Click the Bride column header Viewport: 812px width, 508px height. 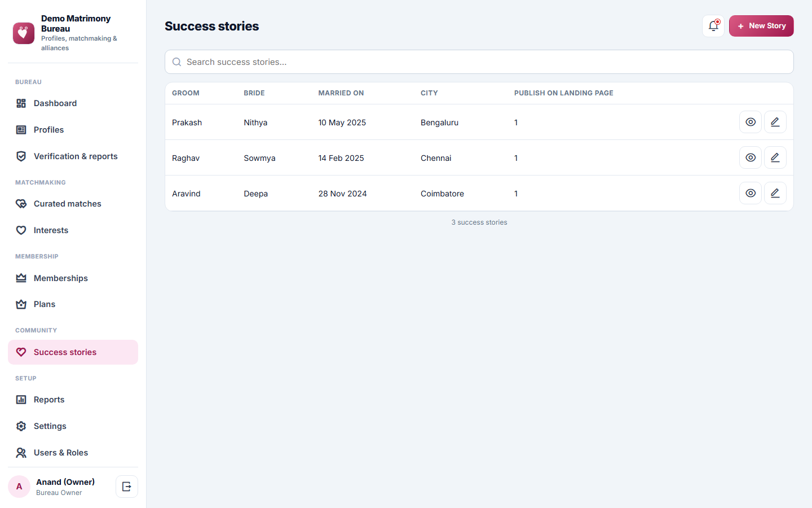254,93
